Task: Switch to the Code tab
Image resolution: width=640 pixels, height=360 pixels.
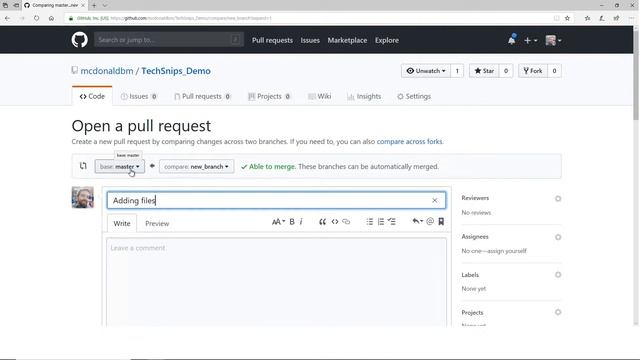Action: pos(92,96)
